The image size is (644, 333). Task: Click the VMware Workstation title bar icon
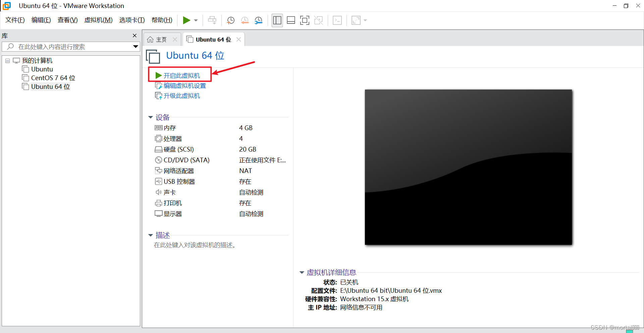pyautogui.click(x=7, y=6)
